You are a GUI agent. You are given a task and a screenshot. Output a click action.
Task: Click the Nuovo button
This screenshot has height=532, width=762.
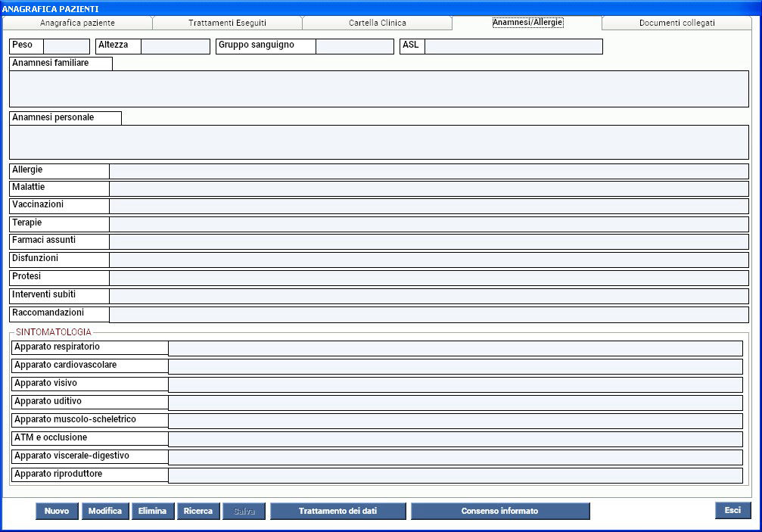coord(57,511)
